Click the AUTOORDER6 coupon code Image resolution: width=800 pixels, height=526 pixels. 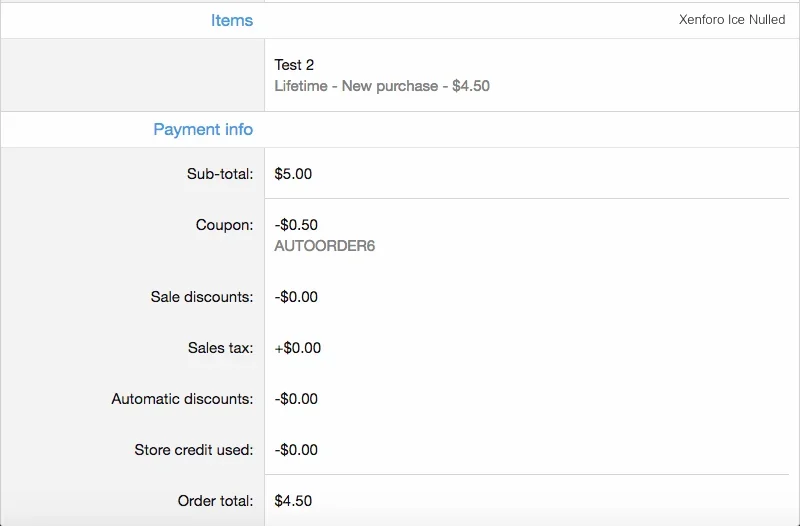pyautogui.click(x=324, y=245)
